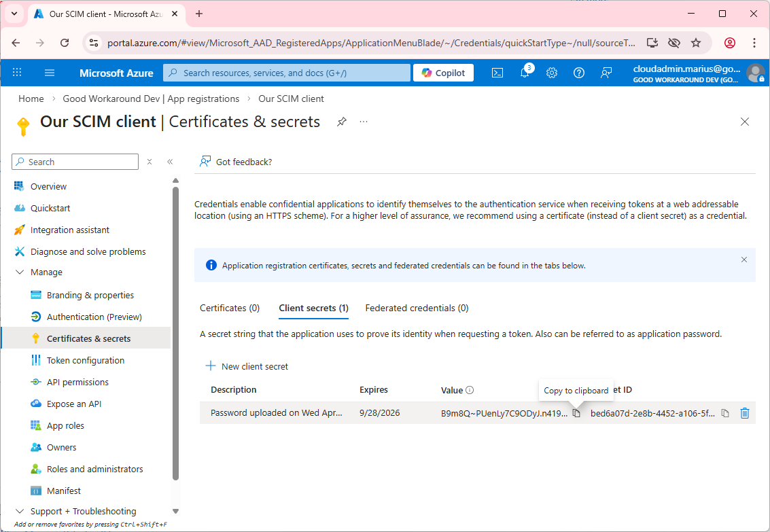Collapse the Manage section
770x532 pixels.
point(19,272)
